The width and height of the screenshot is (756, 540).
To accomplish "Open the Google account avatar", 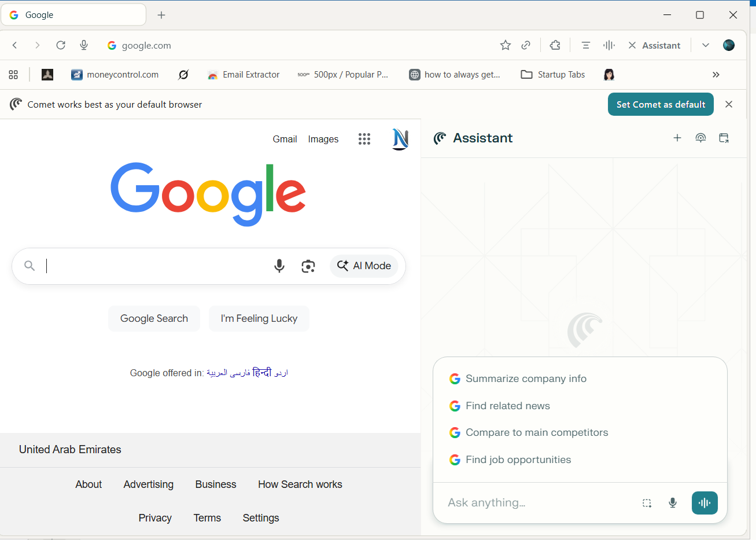I will [400, 139].
